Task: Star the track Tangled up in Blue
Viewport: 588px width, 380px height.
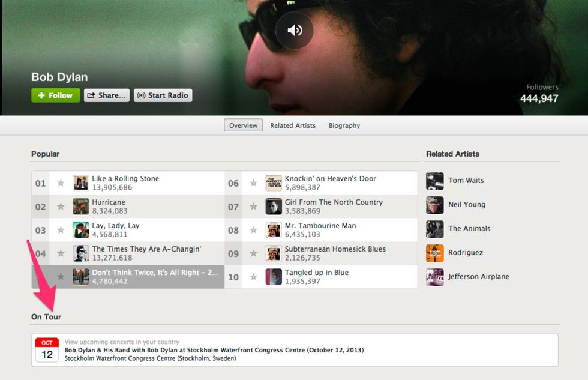Action: coord(253,277)
